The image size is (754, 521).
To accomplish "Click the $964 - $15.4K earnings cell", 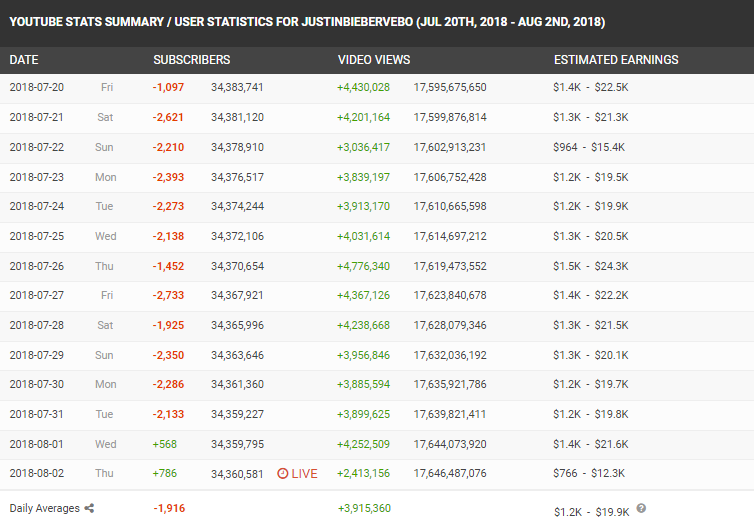I will pyautogui.click(x=589, y=147).
